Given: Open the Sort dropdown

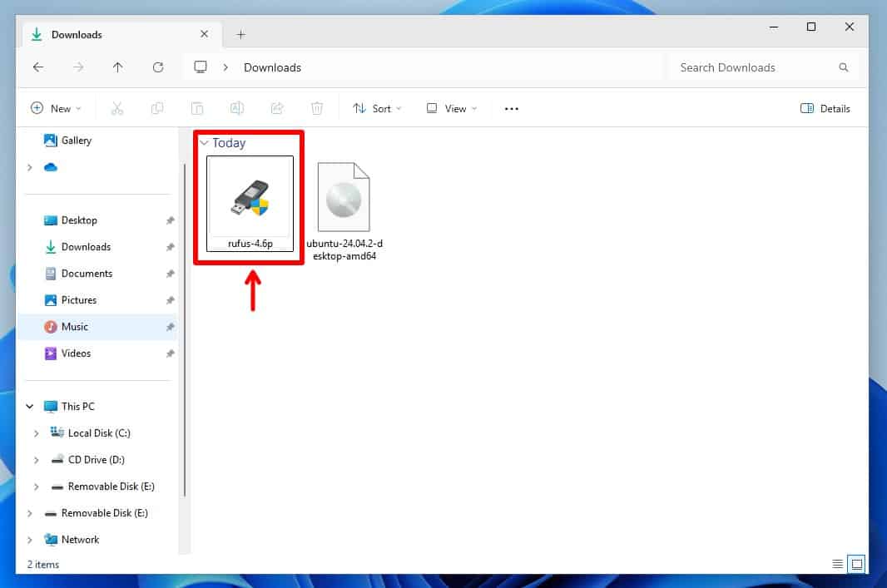Looking at the screenshot, I should coord(376,108).
